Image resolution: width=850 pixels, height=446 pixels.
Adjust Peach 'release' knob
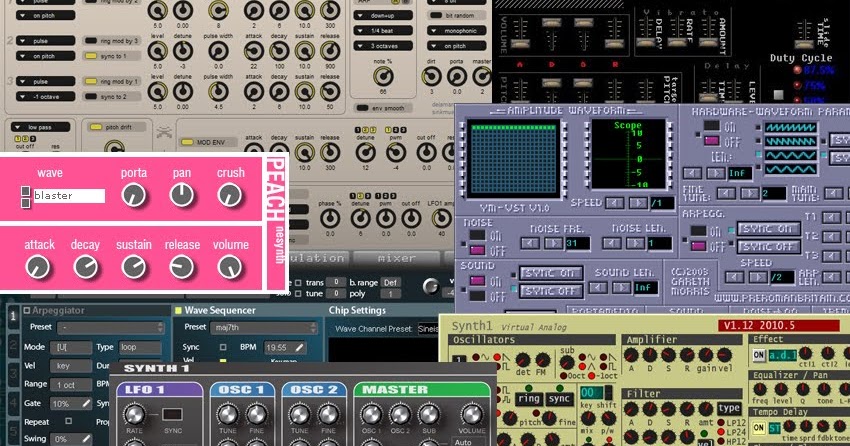pos(182,267)
